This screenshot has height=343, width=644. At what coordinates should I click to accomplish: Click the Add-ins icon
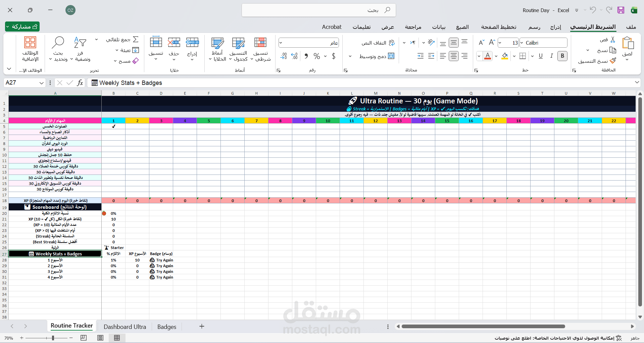(30, 42)
